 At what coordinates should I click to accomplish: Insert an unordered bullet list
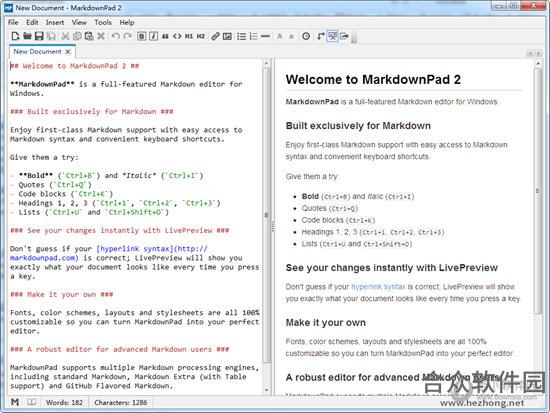(241, 36)
